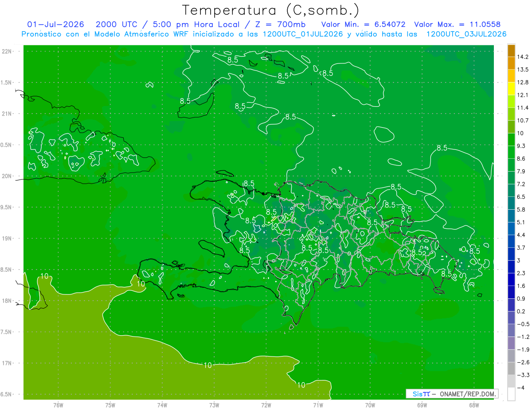Click the 76W longitude axis label
532x411 pixels.
(x=58, y=405)
